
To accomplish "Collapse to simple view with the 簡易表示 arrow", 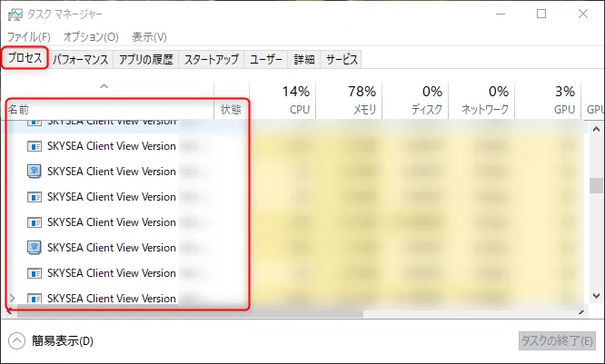I will (x=16, y=341).
